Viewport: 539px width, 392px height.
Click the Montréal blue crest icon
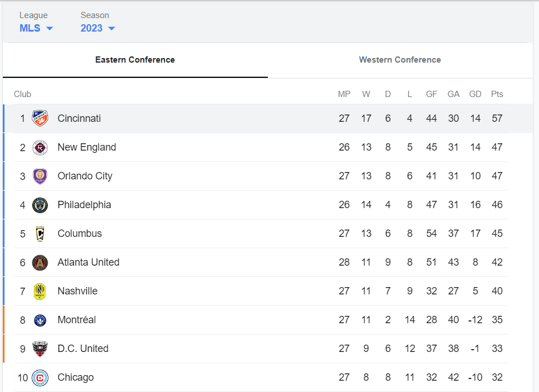click(x=40, y=320)
